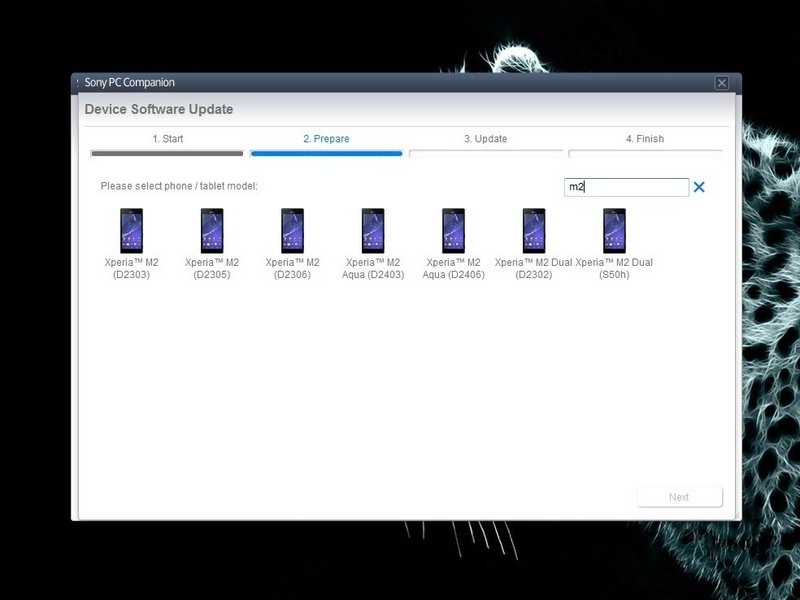Click the 4. Finish step label
Screen dimensions: 800x600
[x=645, y=139]
